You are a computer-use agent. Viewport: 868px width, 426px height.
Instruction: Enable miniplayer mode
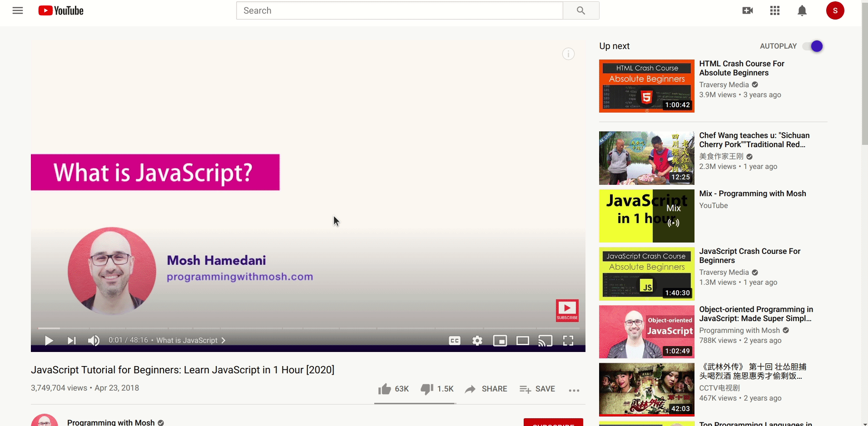click(500, 341)
